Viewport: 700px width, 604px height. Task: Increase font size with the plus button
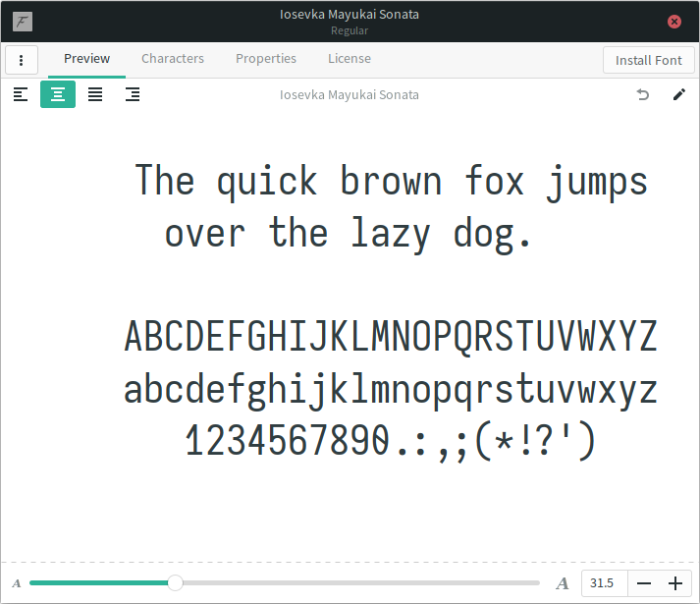[x=675, y=583]
